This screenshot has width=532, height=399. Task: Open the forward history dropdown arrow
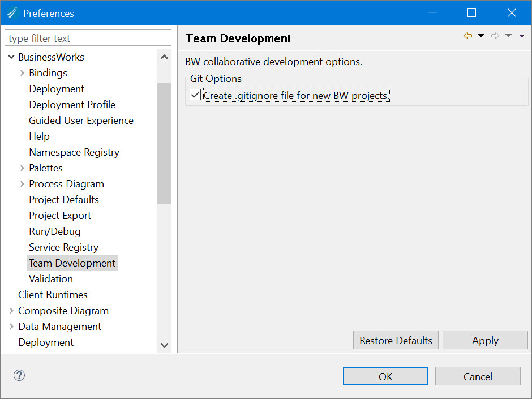[x=508, y=36]
